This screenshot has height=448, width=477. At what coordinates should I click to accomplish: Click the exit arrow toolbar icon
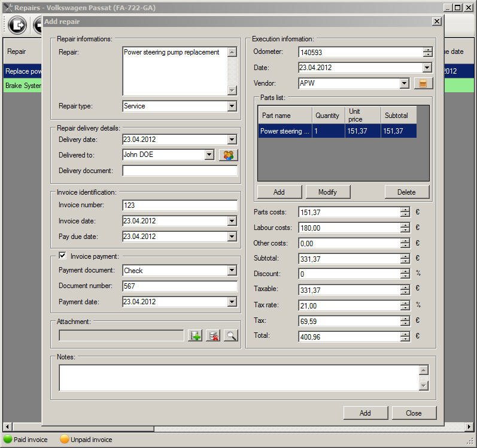(17, 26)
